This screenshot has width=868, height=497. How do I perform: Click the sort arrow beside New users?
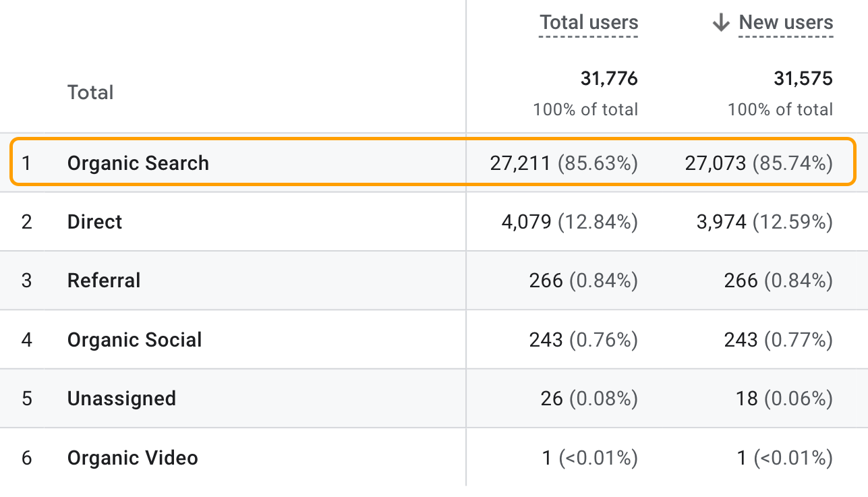721,22
